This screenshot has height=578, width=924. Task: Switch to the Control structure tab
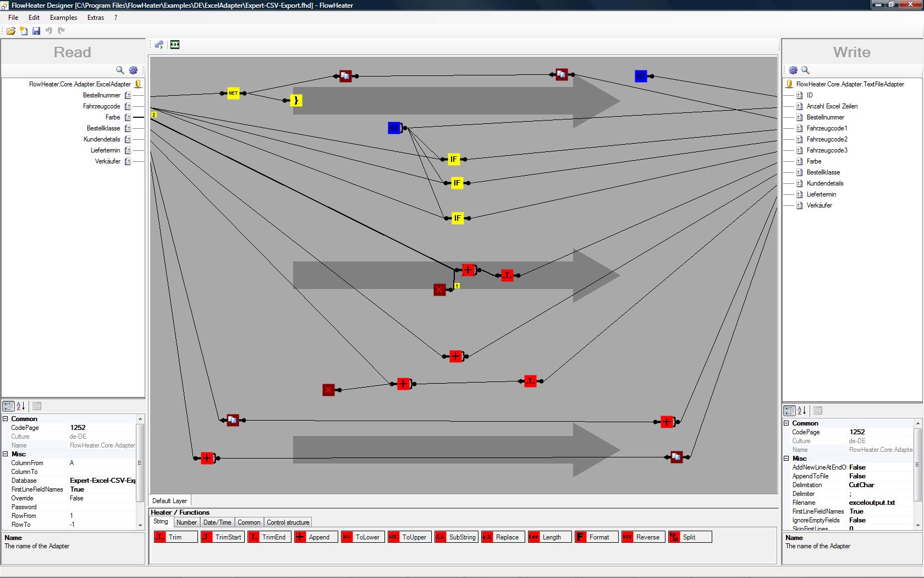click(288, 522)
